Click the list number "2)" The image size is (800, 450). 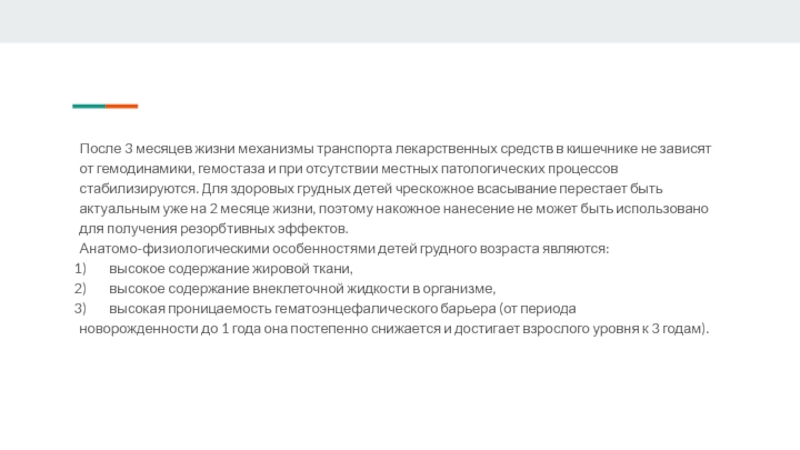coord(81,288)
